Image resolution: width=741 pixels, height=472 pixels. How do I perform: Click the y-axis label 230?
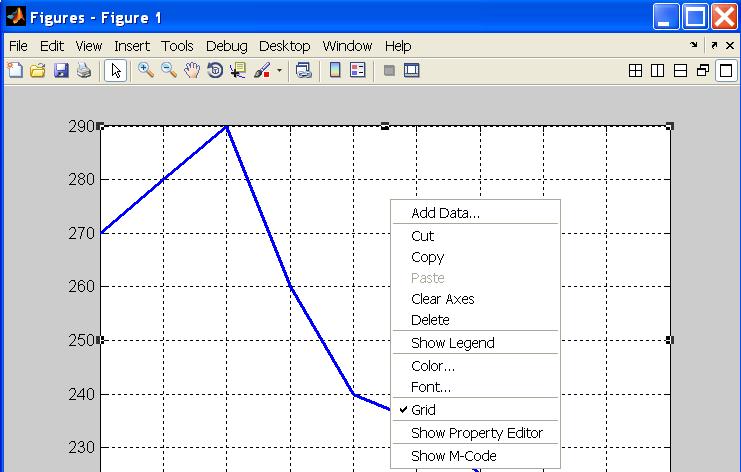(81, 447)
